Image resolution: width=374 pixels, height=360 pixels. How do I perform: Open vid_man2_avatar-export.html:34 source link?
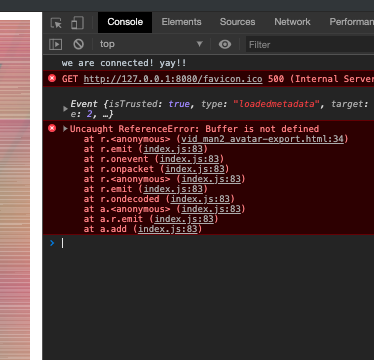[x=262, y=139]
